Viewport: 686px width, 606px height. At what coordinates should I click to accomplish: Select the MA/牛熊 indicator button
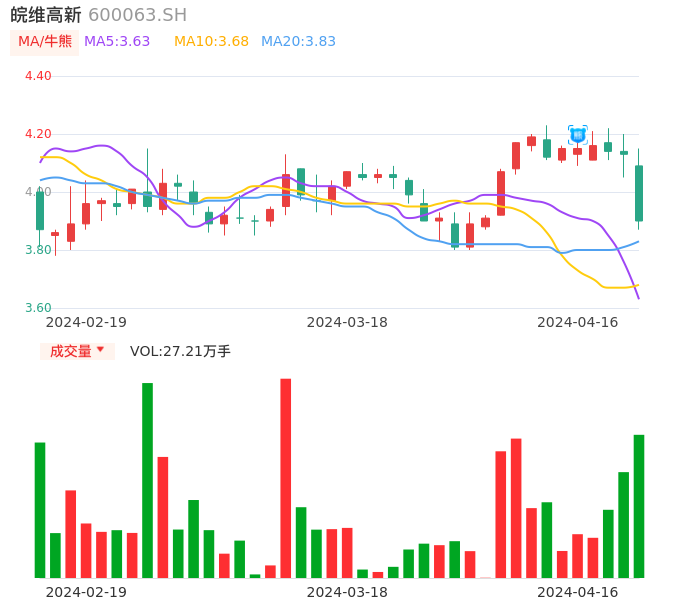point(45,42)
